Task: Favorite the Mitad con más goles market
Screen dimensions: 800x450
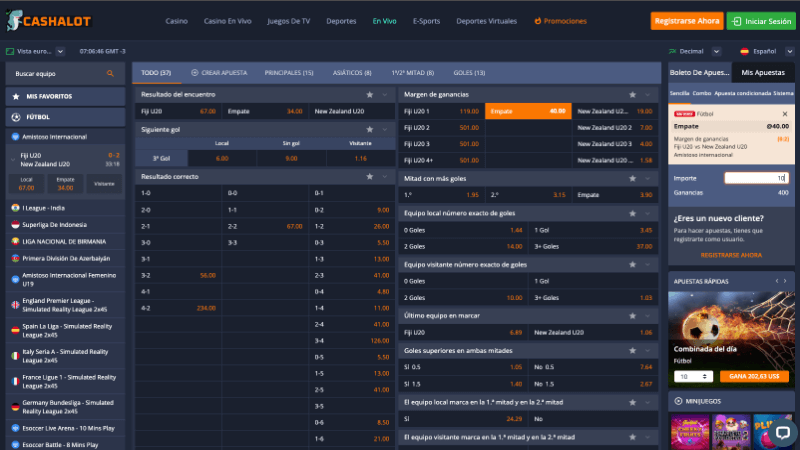Action: tap(633, 179)
